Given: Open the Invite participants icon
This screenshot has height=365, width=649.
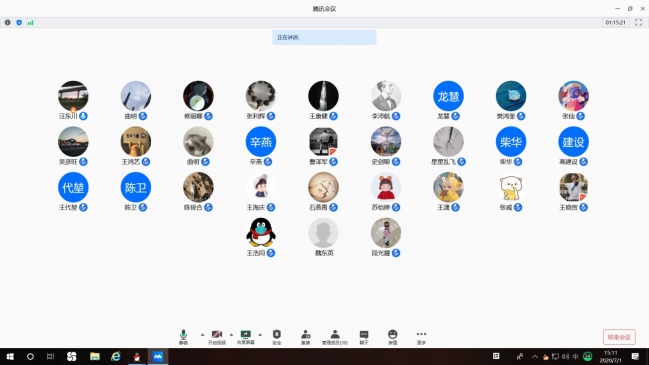Looking at the screenshot, I should click(x=305, y=337).
